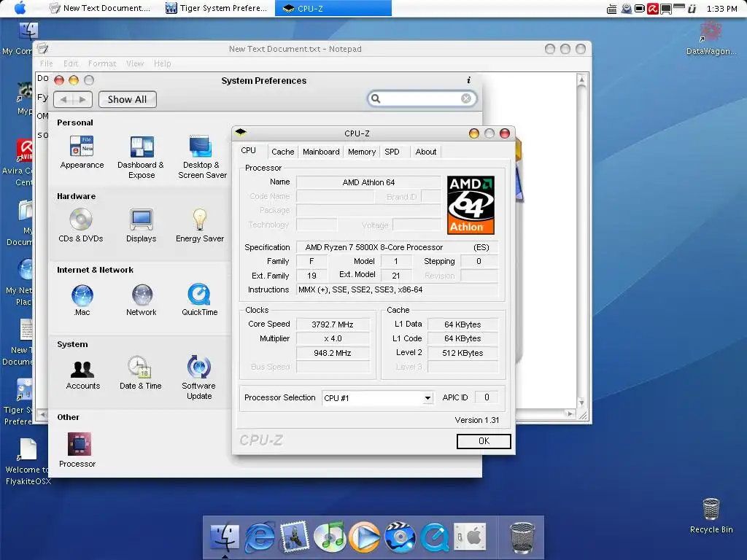The image size is (747, 560).
Task: Clear the System Preferences search field
Action: pos(466,98)
